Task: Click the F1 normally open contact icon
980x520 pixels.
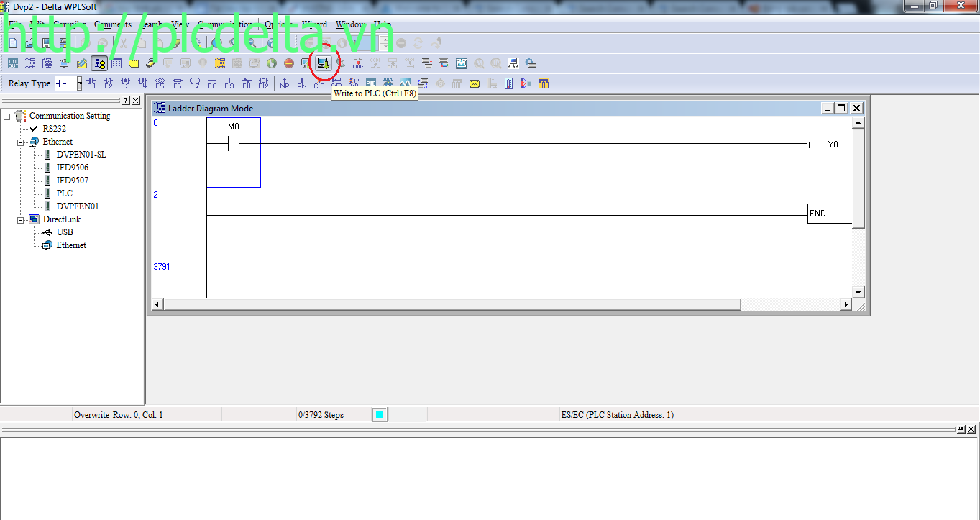Action: coord(91,83)
